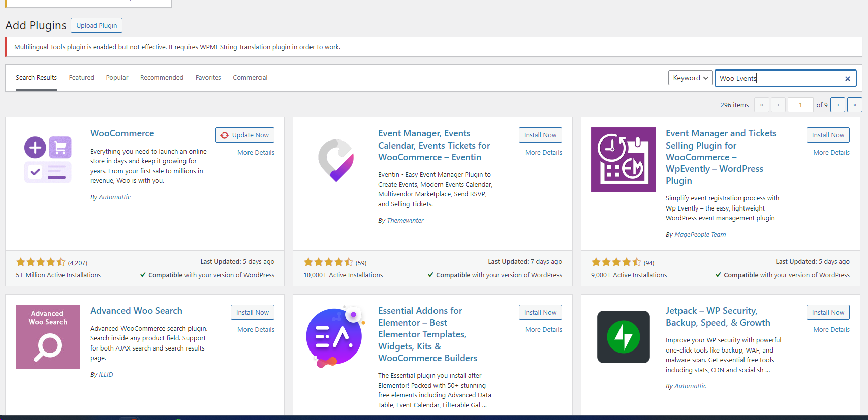
Task: Open the Jetpack plugin title link
Action: (x=718, y=317)
